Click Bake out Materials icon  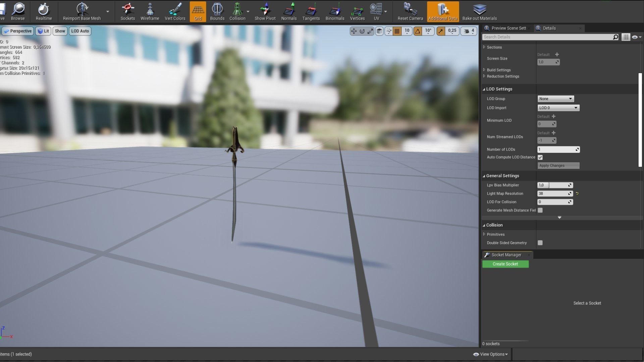point(479,11)
